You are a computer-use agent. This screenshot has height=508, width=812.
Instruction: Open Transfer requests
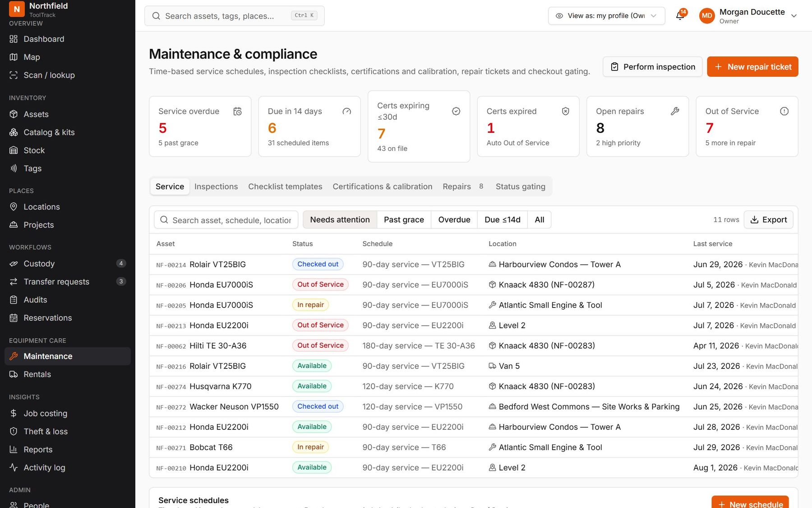[x=68, y=282]
